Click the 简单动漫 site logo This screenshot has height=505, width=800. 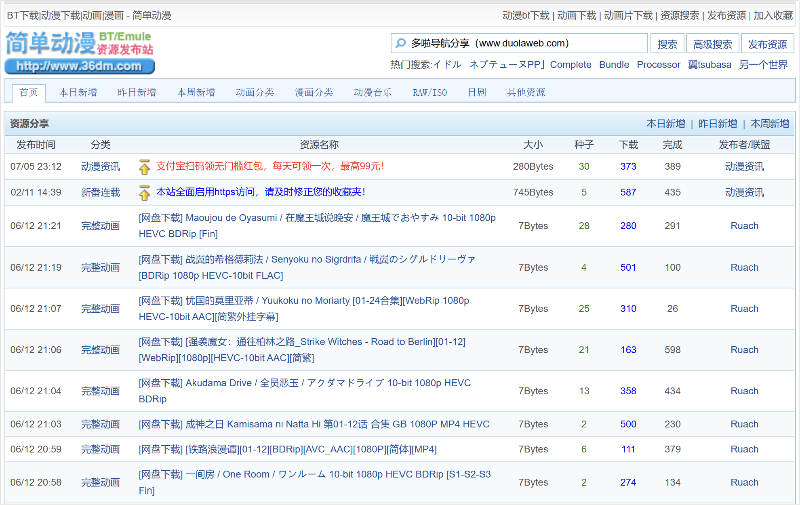[80, 43]
